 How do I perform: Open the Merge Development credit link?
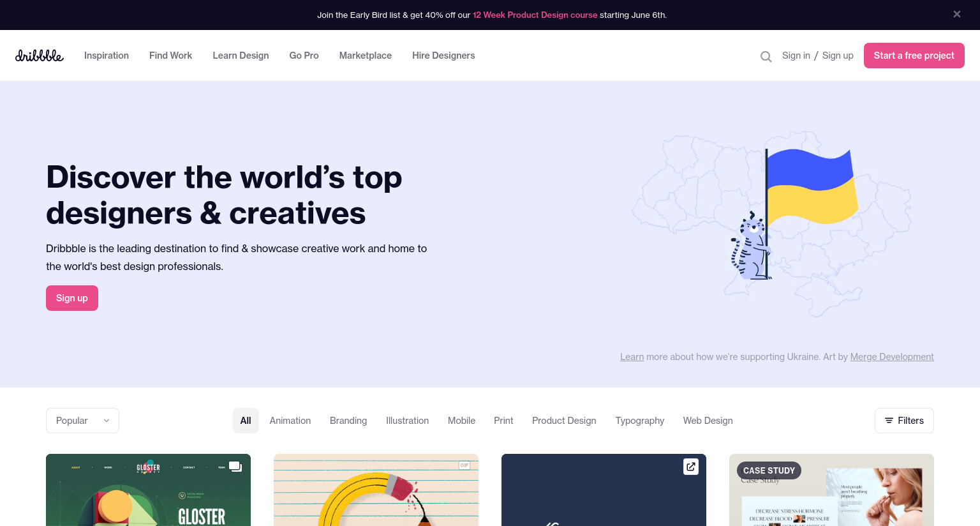click(x=892, y=357)
